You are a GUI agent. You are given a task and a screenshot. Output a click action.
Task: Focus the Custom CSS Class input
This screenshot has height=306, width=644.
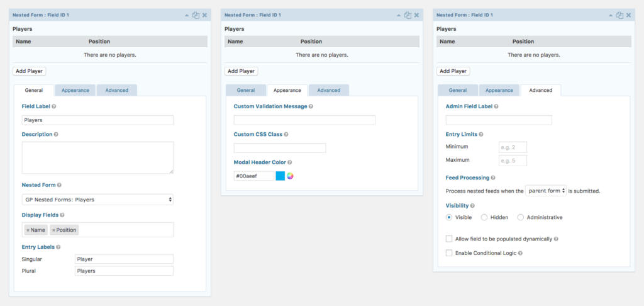pos(280,148)
